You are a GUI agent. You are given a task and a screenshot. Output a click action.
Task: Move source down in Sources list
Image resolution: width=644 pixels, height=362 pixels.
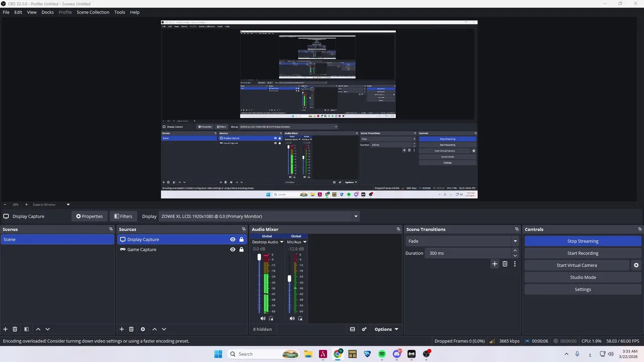click(x=164, y=329)
